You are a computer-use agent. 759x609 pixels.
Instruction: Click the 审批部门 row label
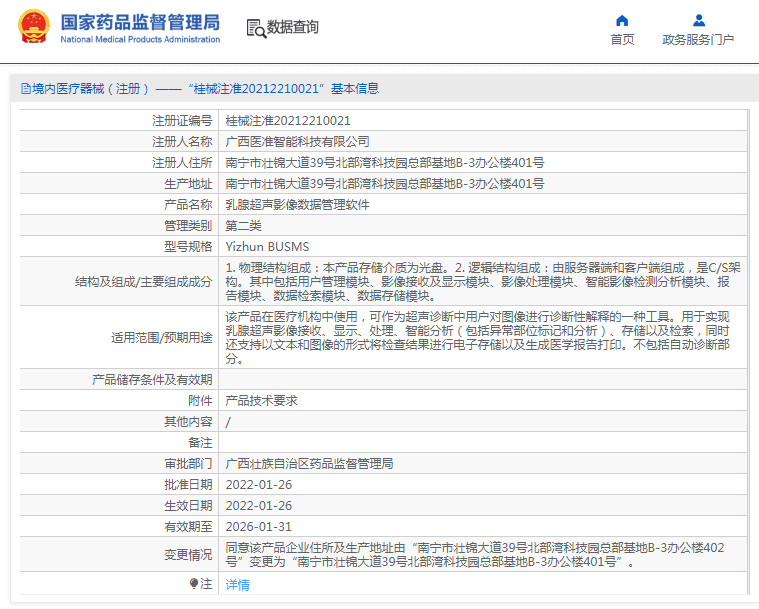pyautogui.click(x=188, y=464)
